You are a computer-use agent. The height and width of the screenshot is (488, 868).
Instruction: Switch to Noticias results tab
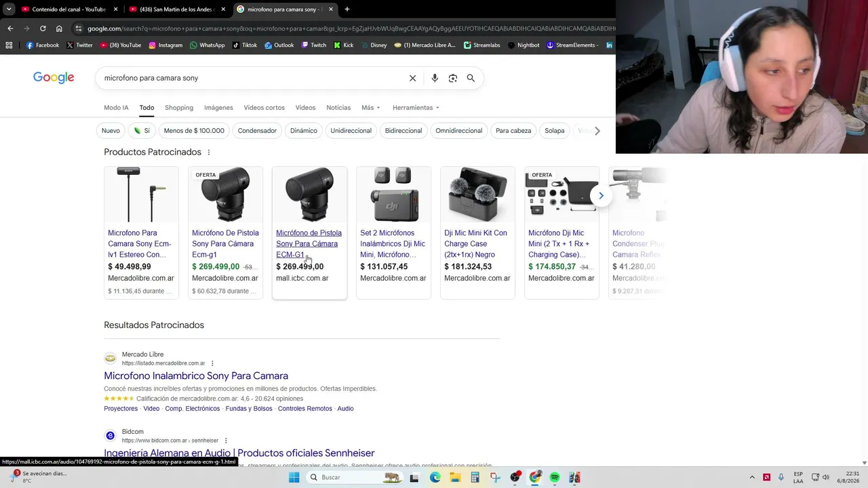tap(338, 108)
